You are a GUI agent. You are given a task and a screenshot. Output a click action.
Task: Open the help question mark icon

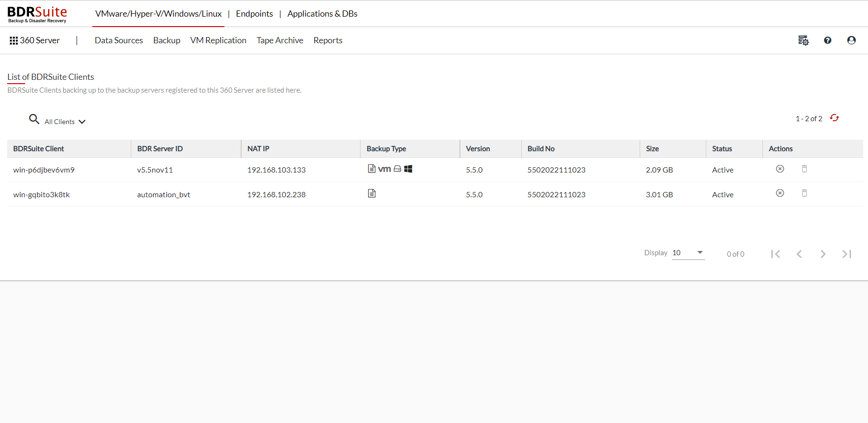[828, 40]
